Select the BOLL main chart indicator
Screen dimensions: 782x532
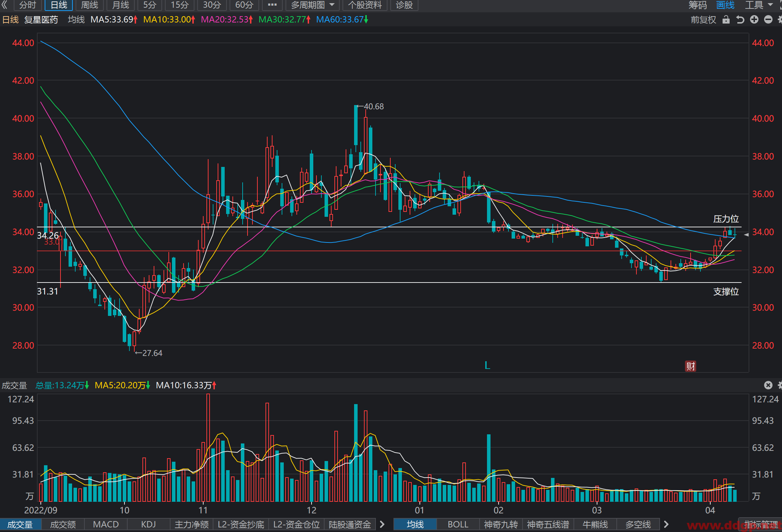pos(458,524)
